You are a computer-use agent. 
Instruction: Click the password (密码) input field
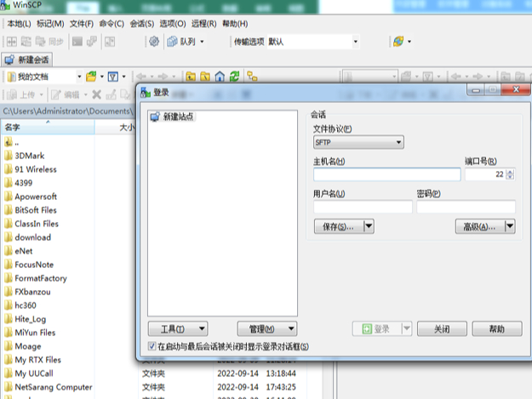[466, 207]
